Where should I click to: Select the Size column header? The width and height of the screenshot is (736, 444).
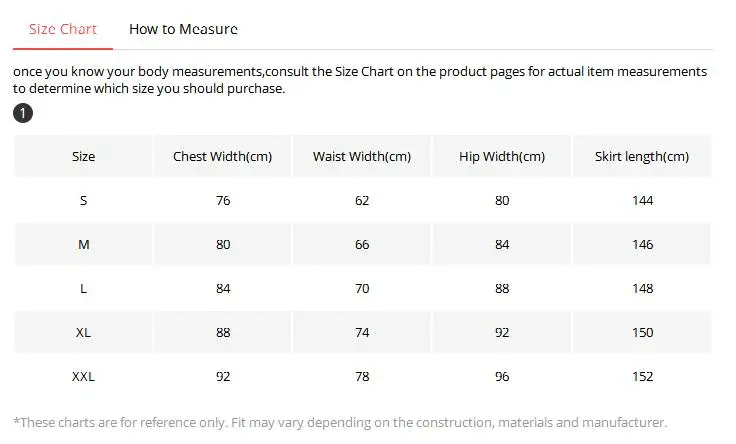point(84,157)
